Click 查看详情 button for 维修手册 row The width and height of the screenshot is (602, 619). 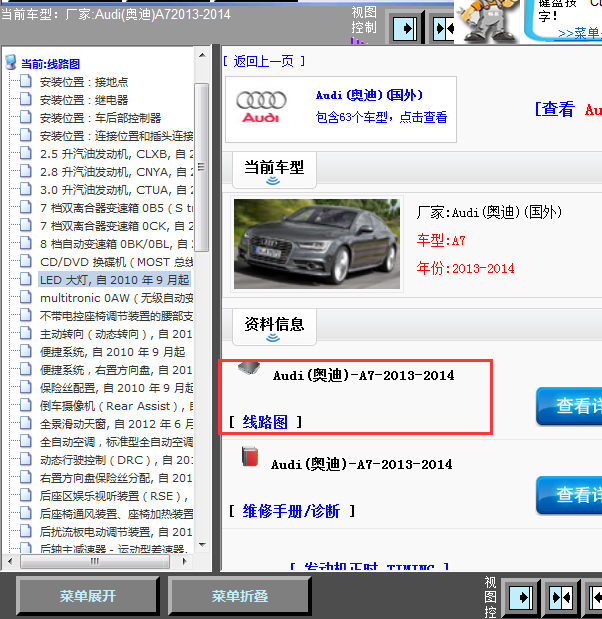pos(569,495)
